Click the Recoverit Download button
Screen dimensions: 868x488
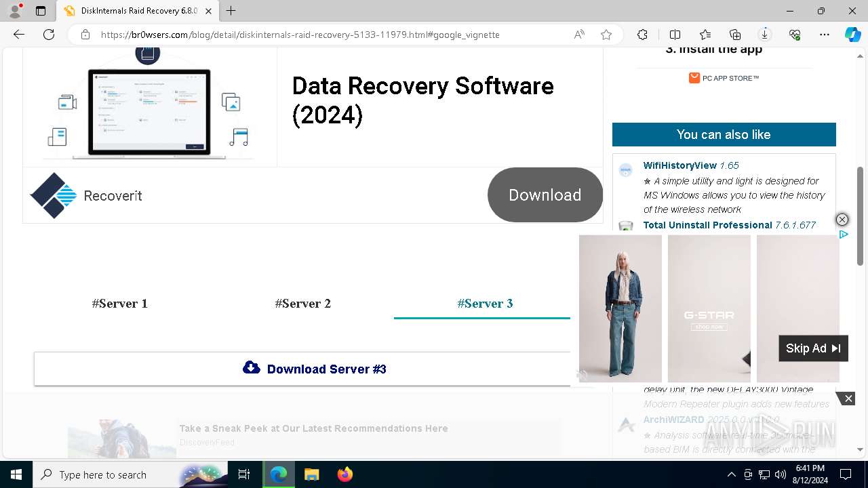tap(545, 195)
